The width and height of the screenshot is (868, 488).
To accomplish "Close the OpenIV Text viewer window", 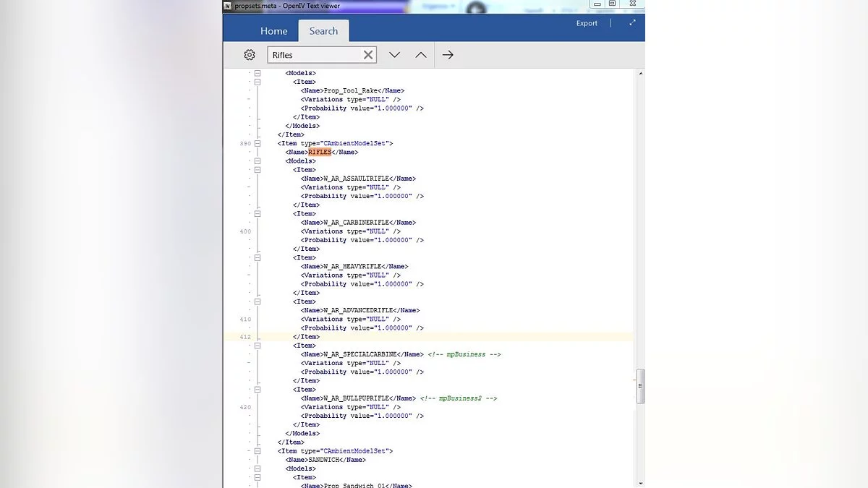I will (x=631, y=4).
